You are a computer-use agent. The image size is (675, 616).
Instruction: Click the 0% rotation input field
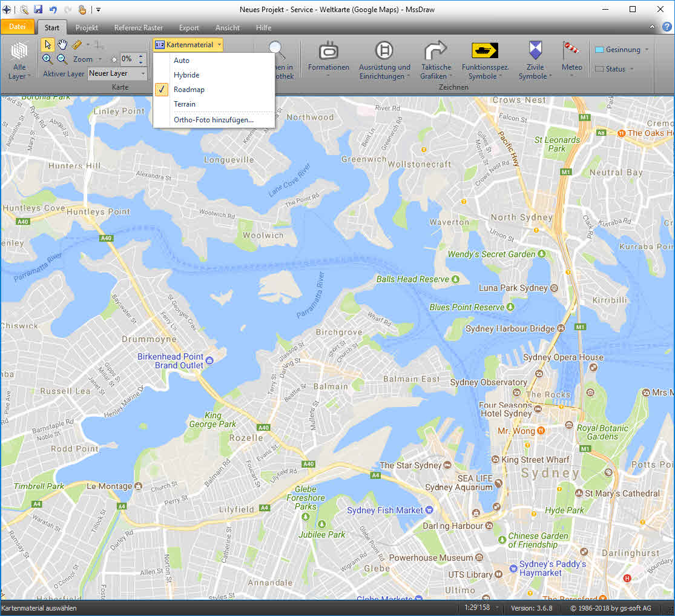coord(129,59)
